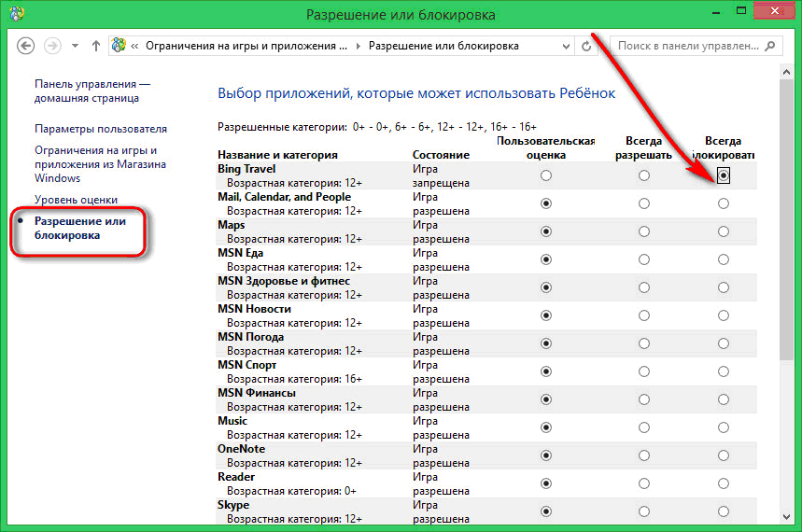Click the search magnifier icon
The height and width of the screenshot is (532, 802).
tap(769, 46)
